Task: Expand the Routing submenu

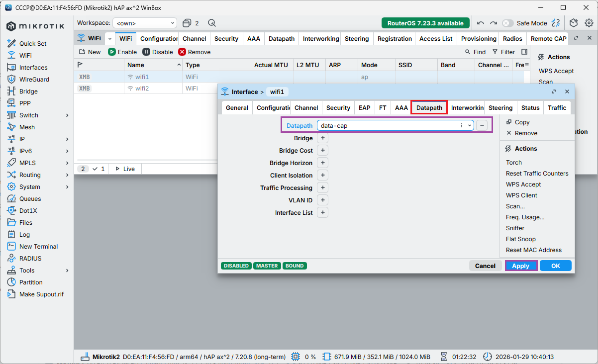Action: (67, 175)
